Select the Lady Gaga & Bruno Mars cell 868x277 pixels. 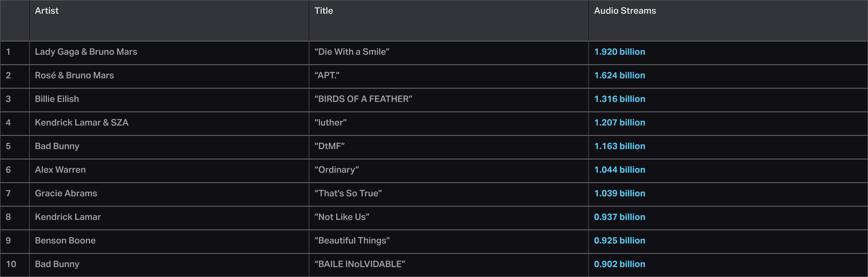coord(86,52)
